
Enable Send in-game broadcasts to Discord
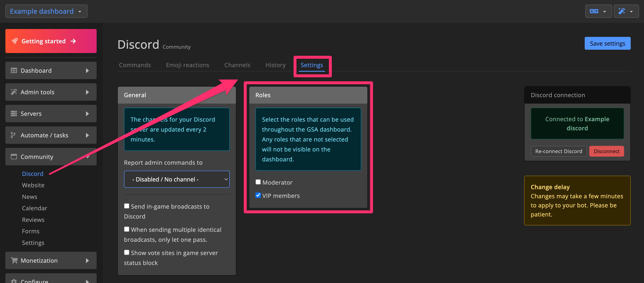[127, 206]
